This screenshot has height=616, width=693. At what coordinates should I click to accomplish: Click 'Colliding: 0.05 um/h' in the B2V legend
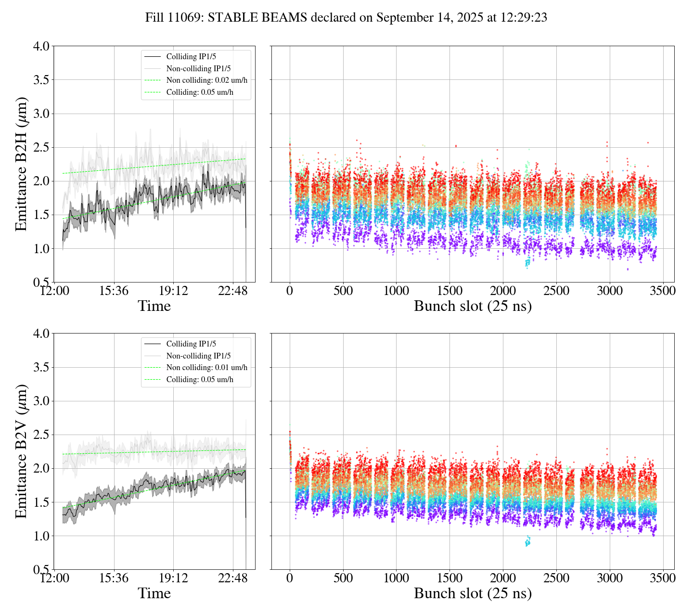point(200,380)
